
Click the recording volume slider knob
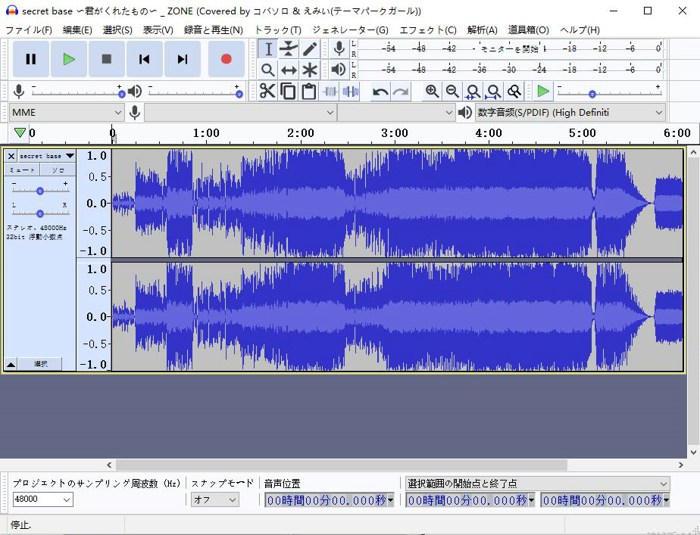[x=121, y=94]
